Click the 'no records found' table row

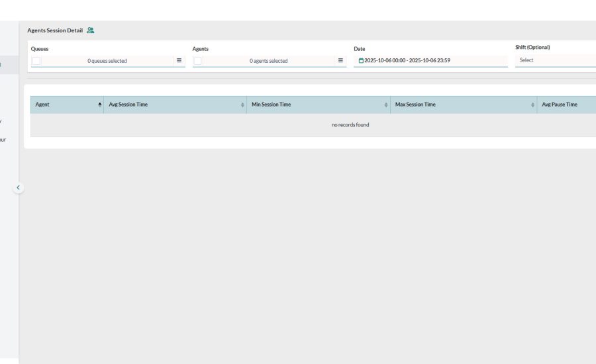[x=350, y=125]
